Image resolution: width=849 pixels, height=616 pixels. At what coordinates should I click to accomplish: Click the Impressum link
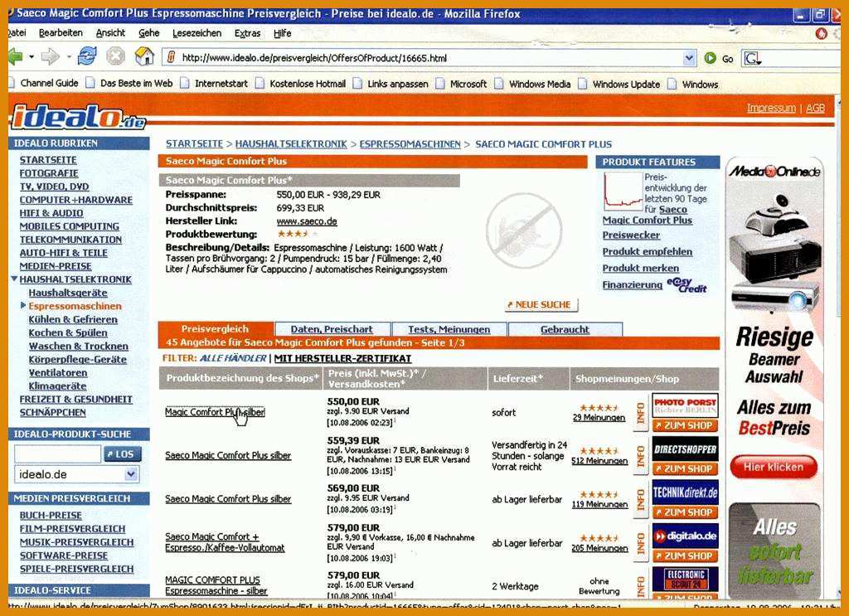(x=771, y=108)
